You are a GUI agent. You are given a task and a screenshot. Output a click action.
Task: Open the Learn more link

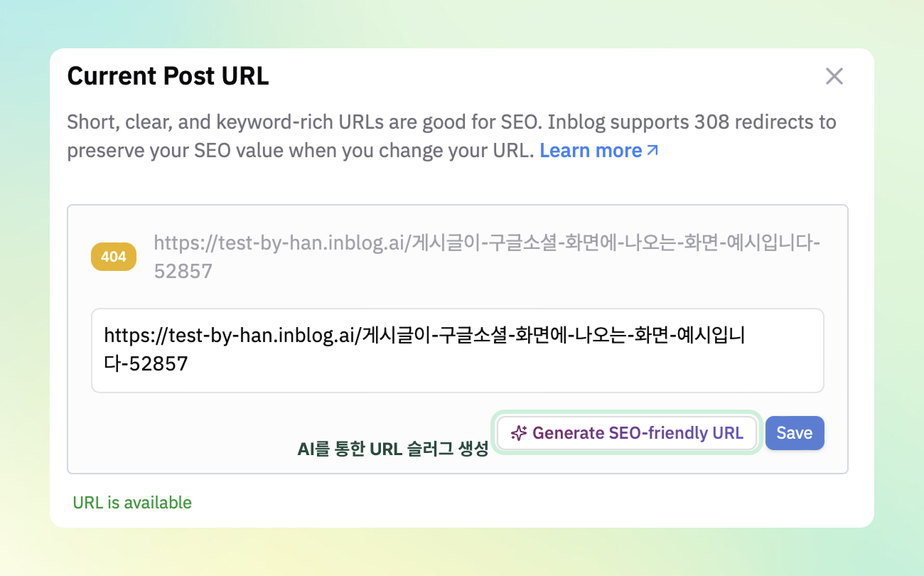[591, 151]
